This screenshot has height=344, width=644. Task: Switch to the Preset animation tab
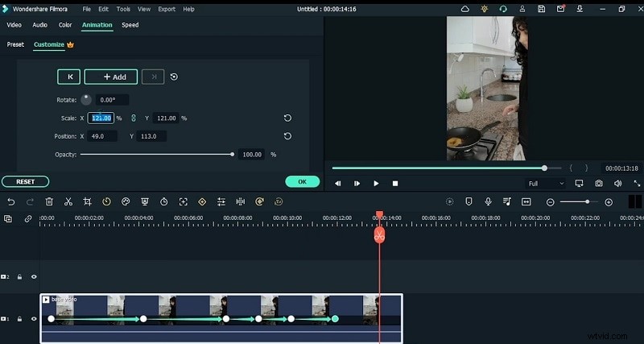coord(15,44)
